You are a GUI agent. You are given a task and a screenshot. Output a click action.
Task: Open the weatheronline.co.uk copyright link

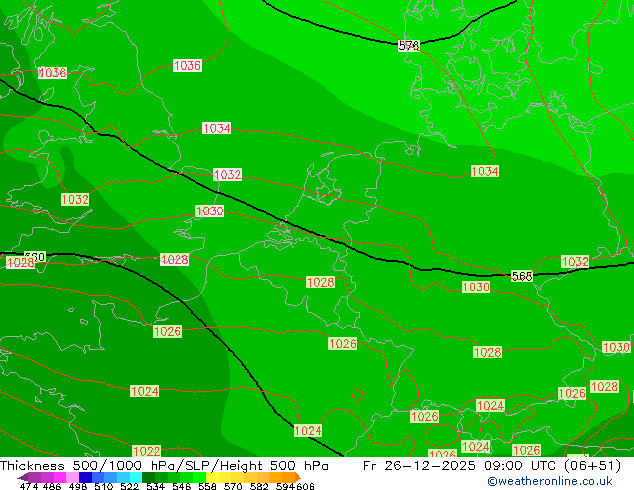[x=550, y=481]
